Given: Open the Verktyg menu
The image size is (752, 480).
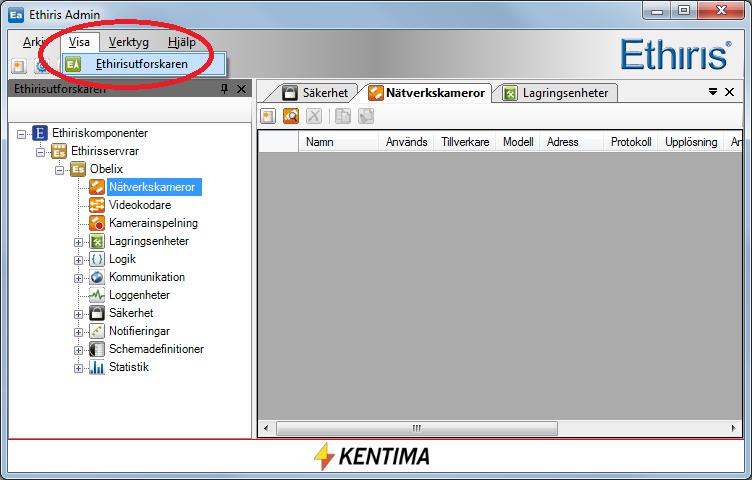Looking at the screenshot, I should point(129,42).
